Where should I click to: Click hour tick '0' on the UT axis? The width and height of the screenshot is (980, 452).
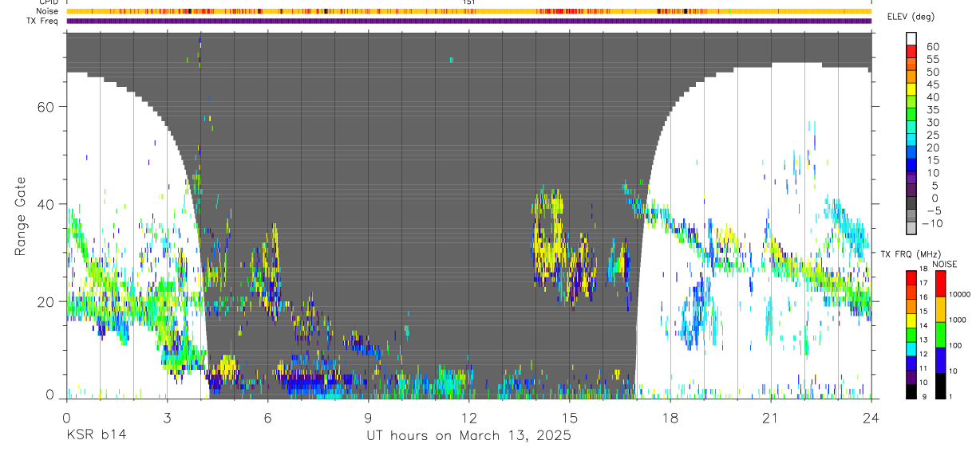click(66, 418)
